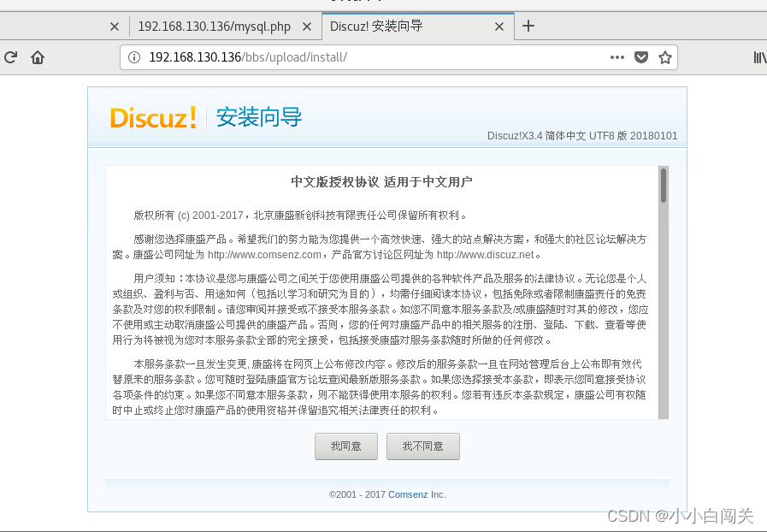This screenshot has height=532, width=767.
Task: Click the http://www.discuz.net text
Action: [485, 255]
